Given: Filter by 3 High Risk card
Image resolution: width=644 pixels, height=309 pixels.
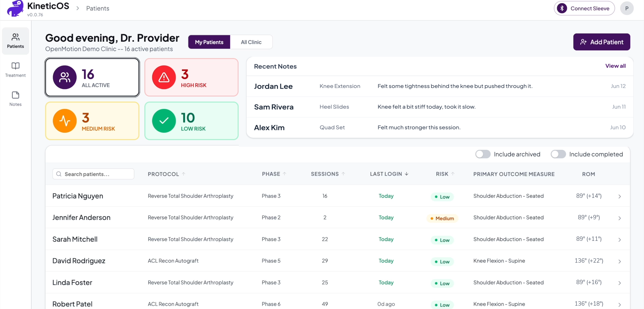Looking at the screenshot, I should (x=192, y=77).
